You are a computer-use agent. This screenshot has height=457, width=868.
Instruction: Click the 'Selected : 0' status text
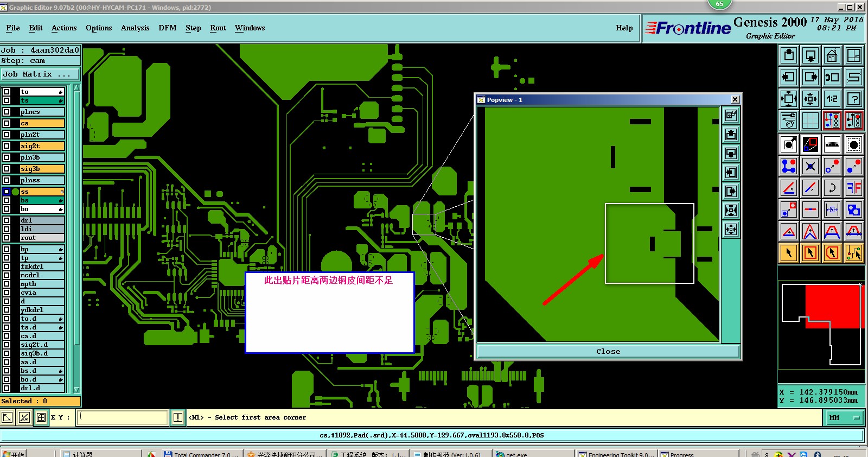[x=24, y=401]
